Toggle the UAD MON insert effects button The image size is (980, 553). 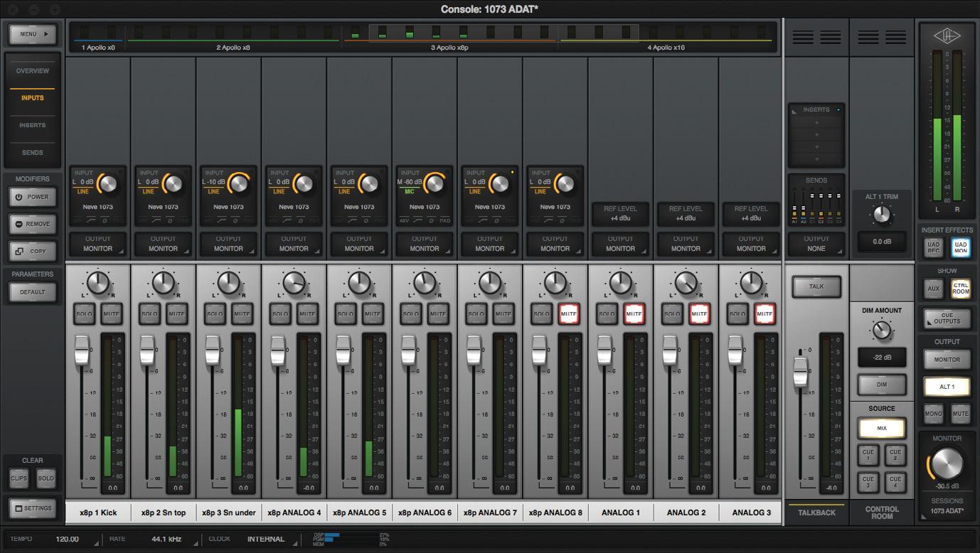pyautogui.click(x=960, y=247)
